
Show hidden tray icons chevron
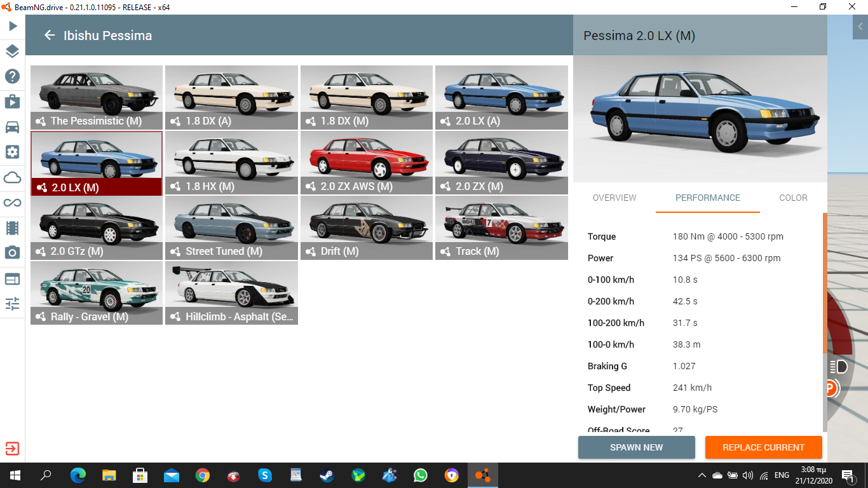coord(702,475)
